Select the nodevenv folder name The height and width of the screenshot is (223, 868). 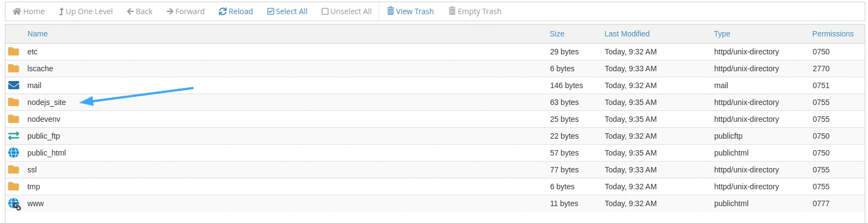click(44, 119)
